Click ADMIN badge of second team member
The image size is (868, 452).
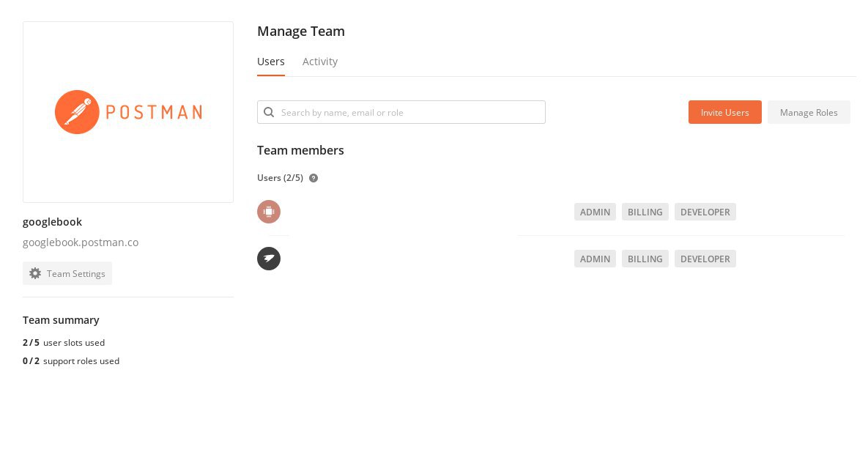coord(595,259)
